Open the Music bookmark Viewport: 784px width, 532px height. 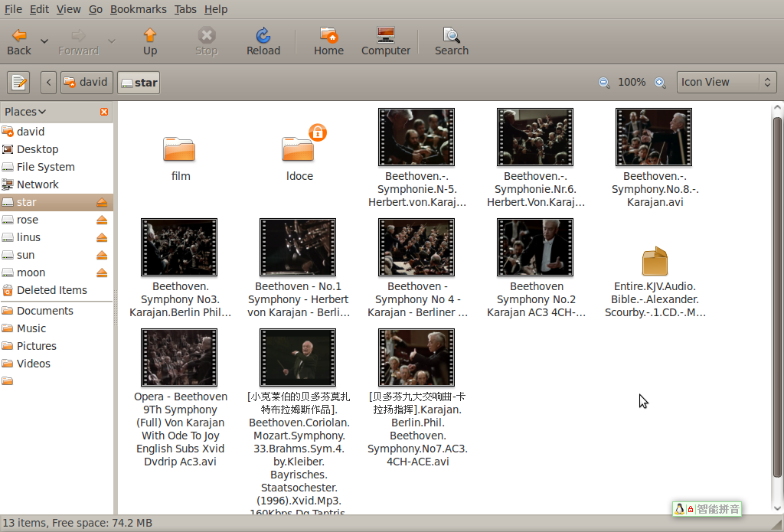(x=57, y=328)
